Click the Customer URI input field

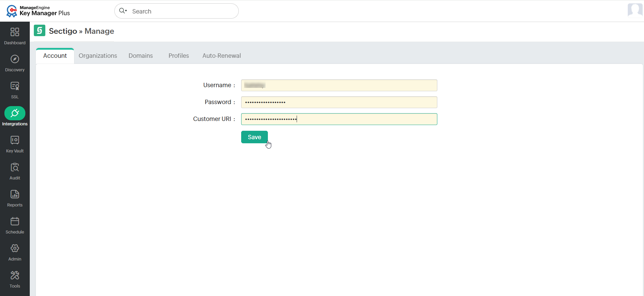click(x=339, y=119)
